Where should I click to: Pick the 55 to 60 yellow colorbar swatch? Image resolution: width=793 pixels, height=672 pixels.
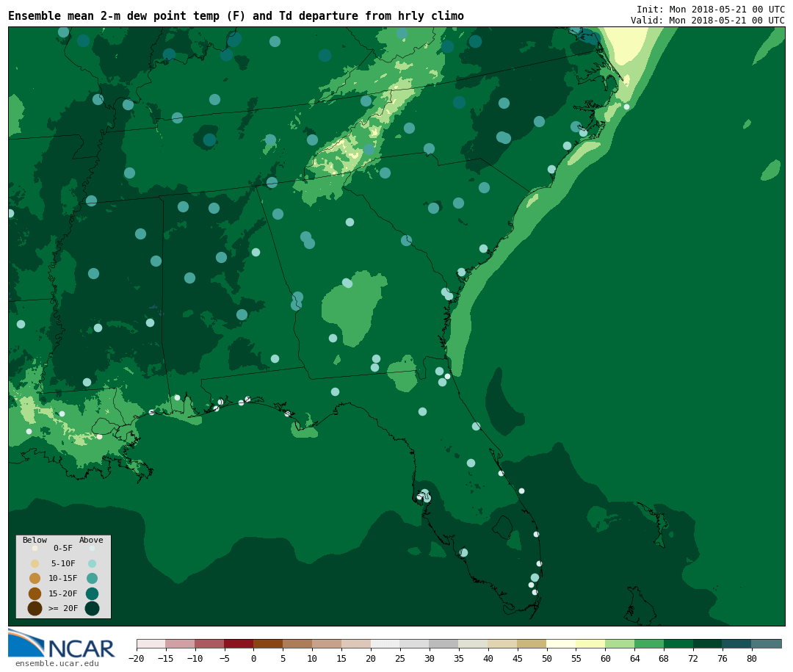point(590,643)
